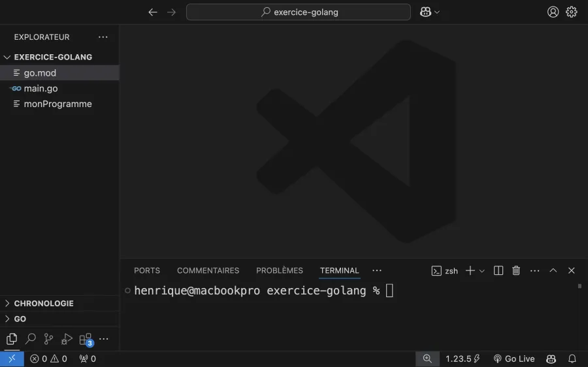
Task: Click the zoom magnifier status bar icon
Action: click(427, 359)
